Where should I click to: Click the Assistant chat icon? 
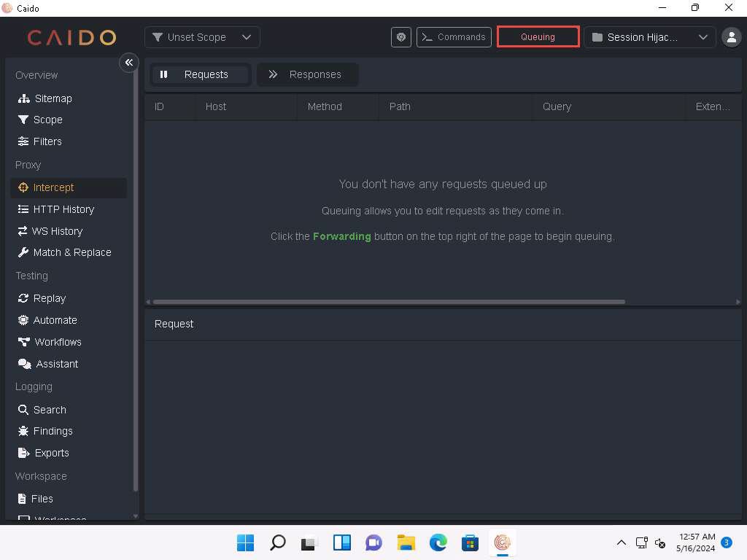(x=24, y=364)
